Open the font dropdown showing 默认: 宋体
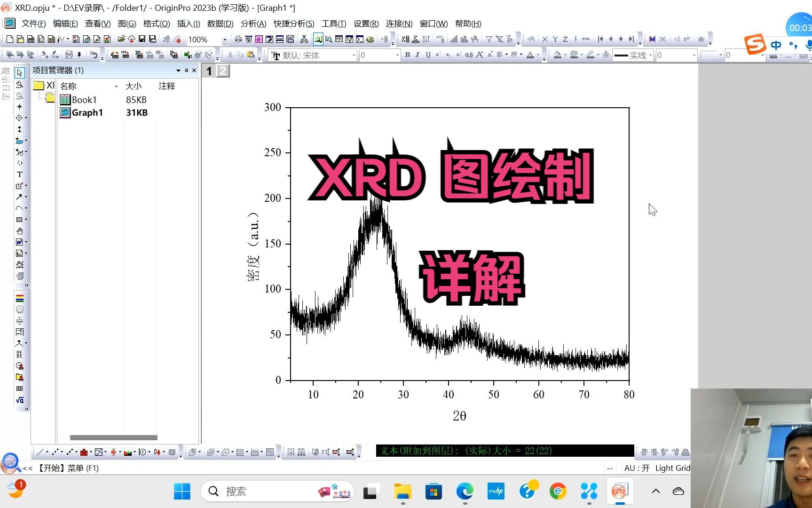812x508 pixels. pyautogui.click(x=354, y=55)
